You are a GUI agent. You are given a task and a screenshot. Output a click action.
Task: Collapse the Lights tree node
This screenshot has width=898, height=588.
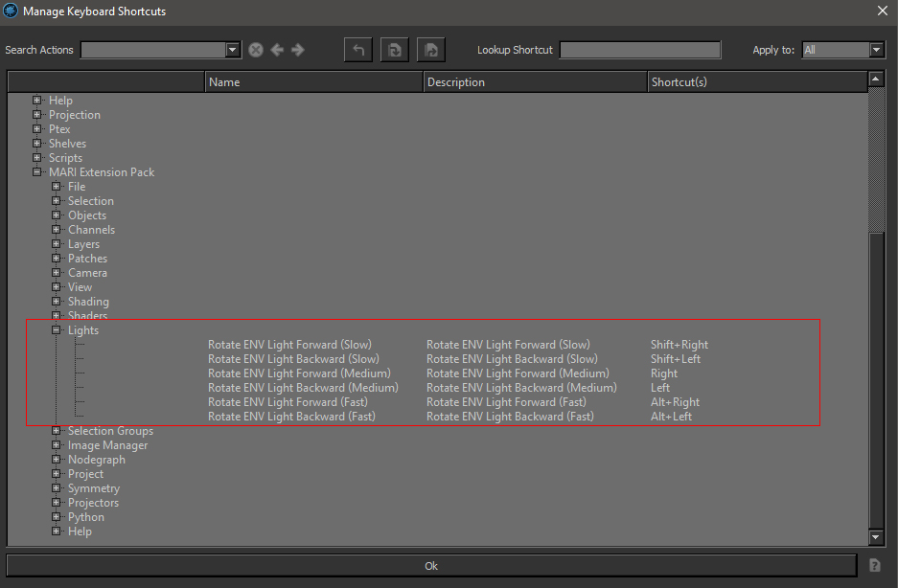(57, 330)
